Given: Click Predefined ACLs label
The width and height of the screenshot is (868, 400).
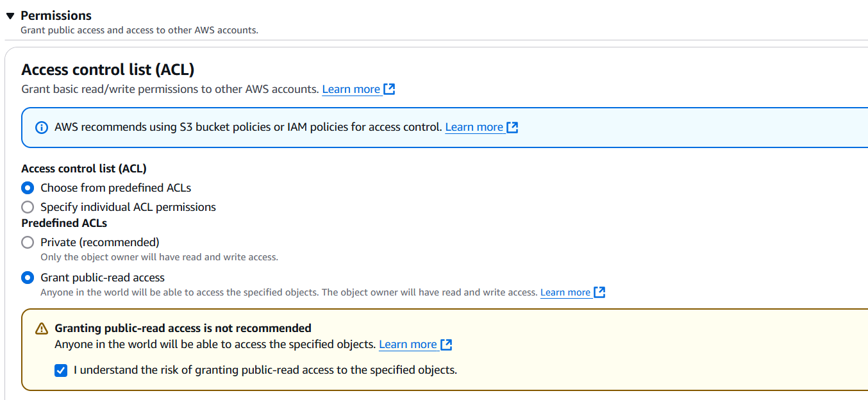Looking at the screenshot, I should click(x=64, y=223).
